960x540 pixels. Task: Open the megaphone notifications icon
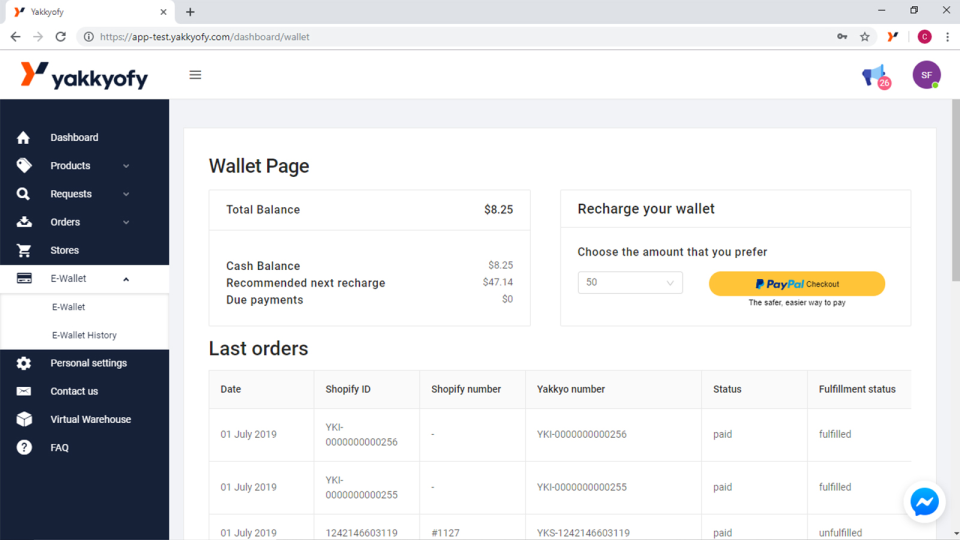click(x=874, y=75)
